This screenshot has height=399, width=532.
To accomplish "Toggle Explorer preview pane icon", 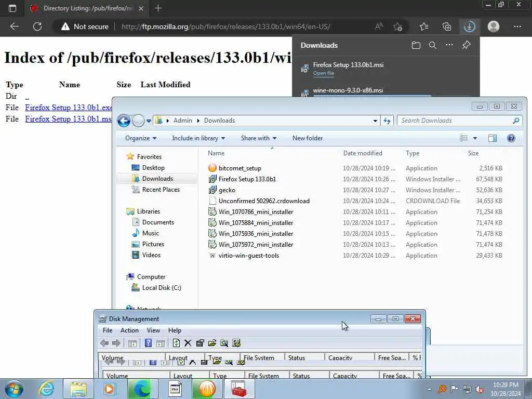I will pyautogui.click(x=493, y=138).
